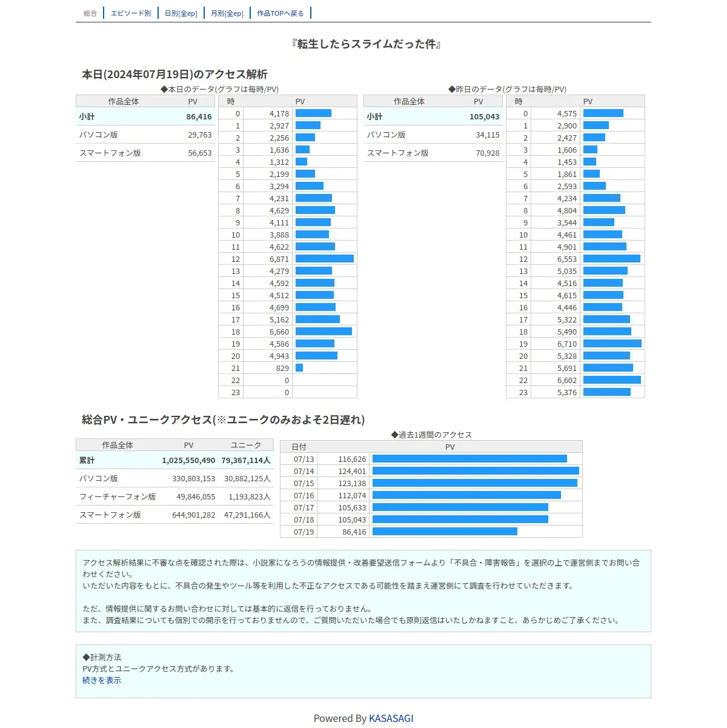Click the 累計 row label
727x728 pixels.
87,461
